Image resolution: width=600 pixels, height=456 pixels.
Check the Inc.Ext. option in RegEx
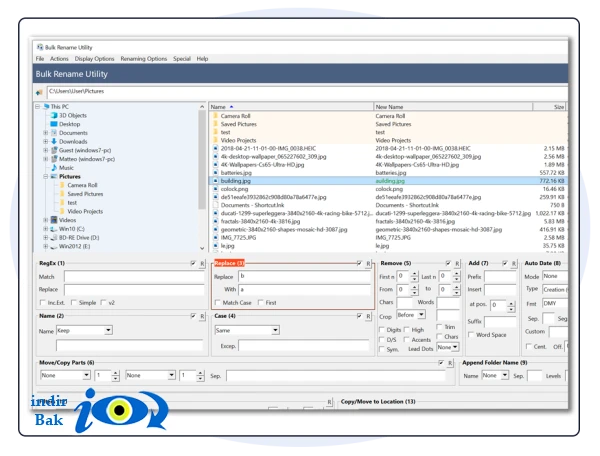point(42,303)
